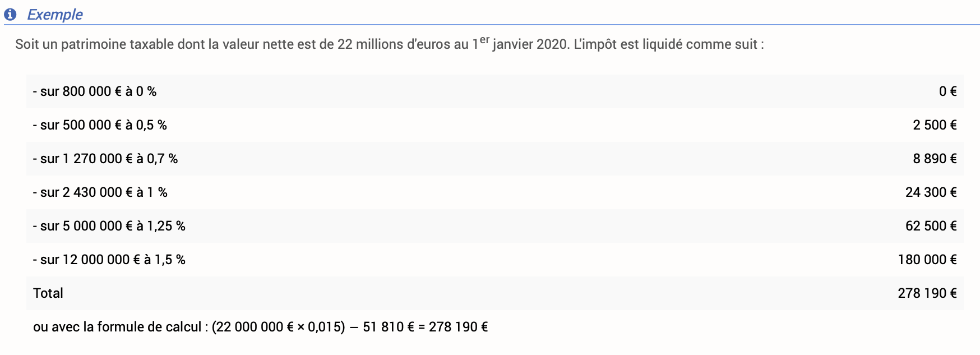Viewport: 980px width, 355px height.
Task: Click the introductory sentence about 22 millions d'euros
Action: pos(390,44)
